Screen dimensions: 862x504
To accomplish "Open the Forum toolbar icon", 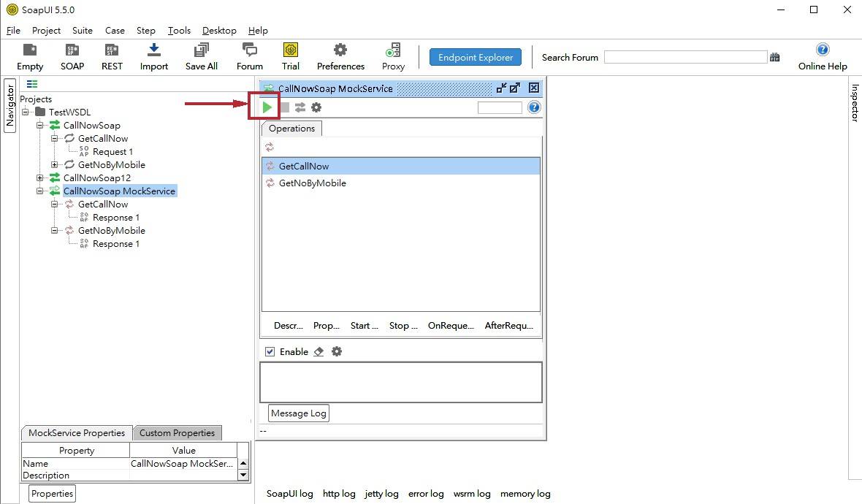I will tap(250, 57).
